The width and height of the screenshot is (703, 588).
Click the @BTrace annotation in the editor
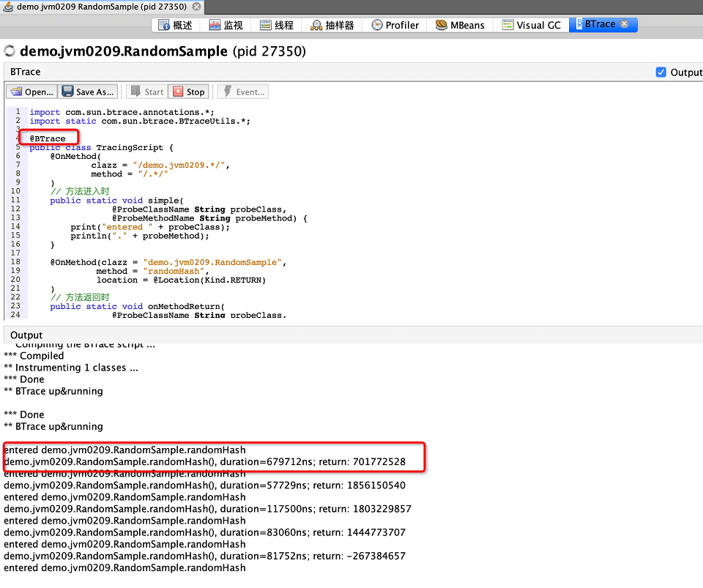coord(48,138)
